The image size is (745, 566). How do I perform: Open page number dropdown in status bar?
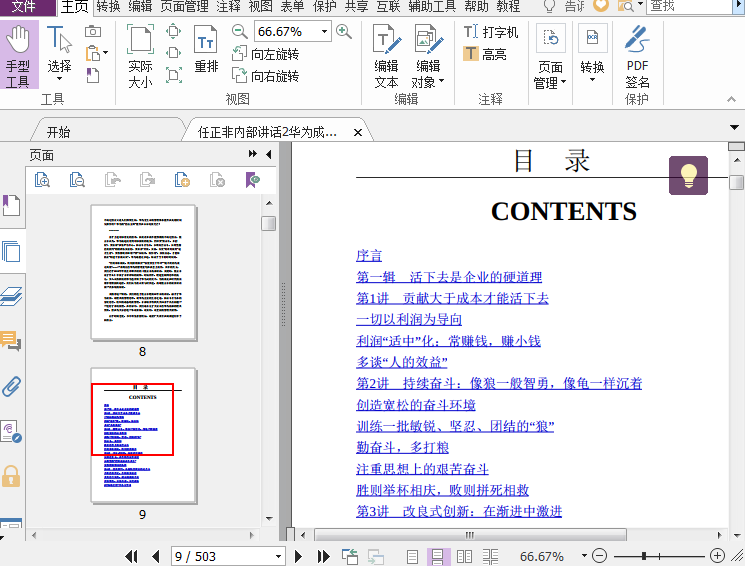click(x=278, y=556)
